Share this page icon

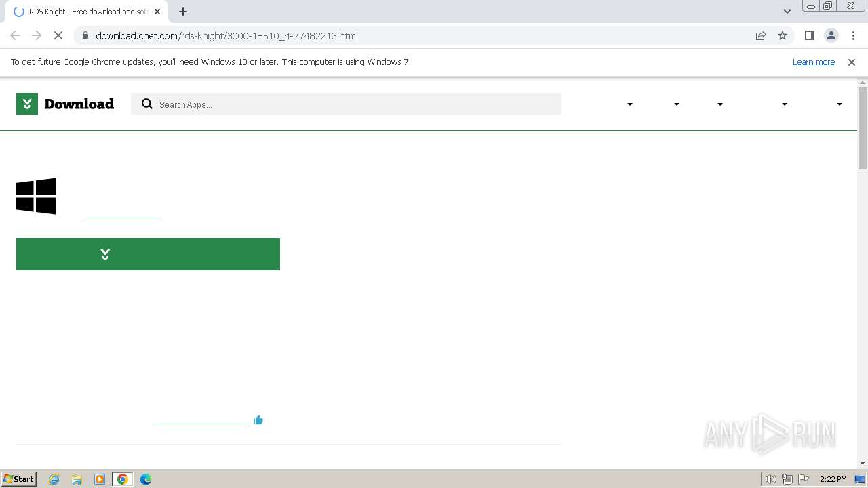tap(761, 35)
